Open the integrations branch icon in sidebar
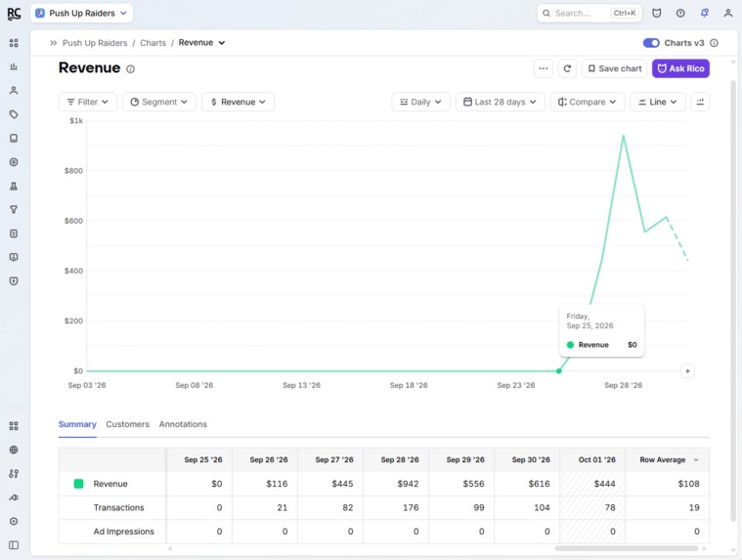Screen dimensions: 742x560 coord(14,473)
